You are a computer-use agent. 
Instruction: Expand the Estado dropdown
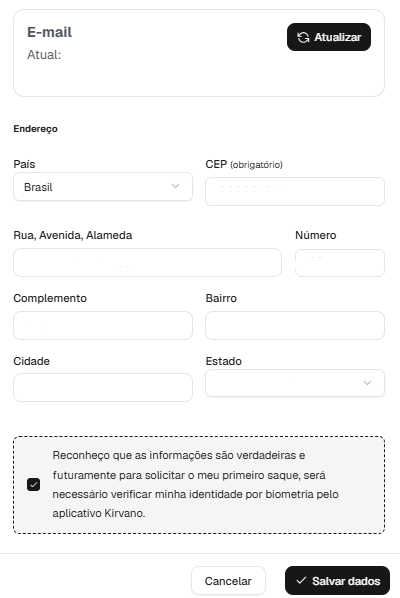pyautogui.click(x=295, y=383)
